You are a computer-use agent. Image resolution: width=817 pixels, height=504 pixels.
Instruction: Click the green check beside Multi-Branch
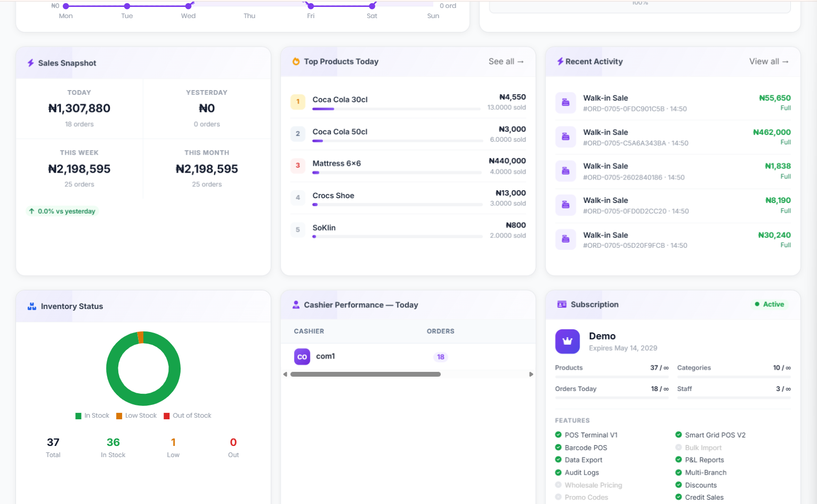coord(678,472)
